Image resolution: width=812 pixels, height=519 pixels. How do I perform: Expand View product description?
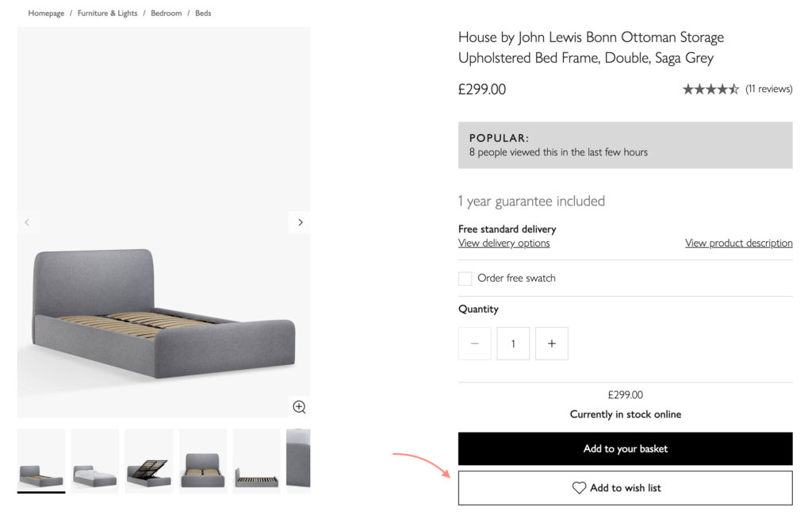(x=738, y=243)
